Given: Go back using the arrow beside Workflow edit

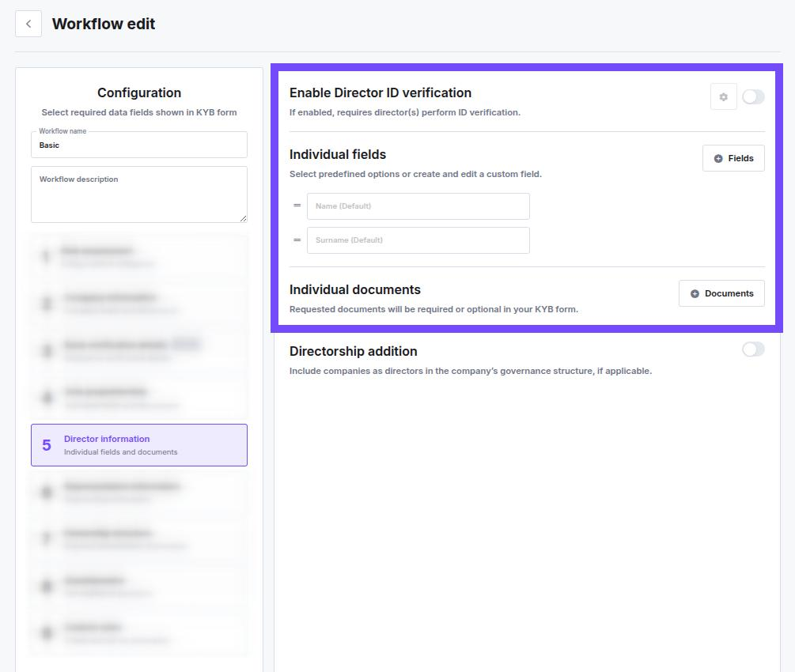Looking at the screenshot, I should 28,24.
